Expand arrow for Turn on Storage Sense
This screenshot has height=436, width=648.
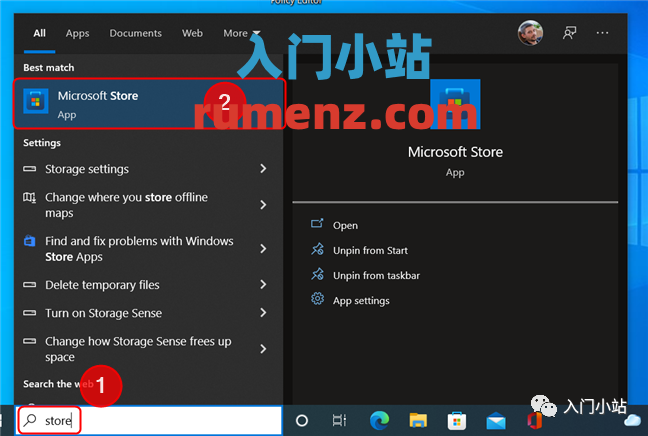coord(263,312)
